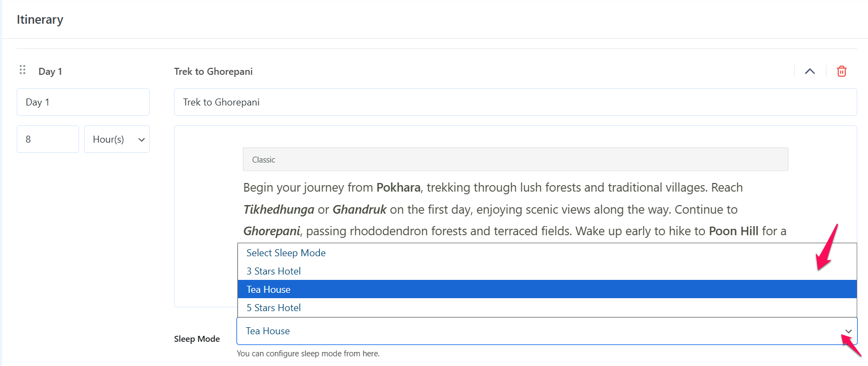Click the sleep mode help text
868x366 pixels.
(x=308, y=354)
